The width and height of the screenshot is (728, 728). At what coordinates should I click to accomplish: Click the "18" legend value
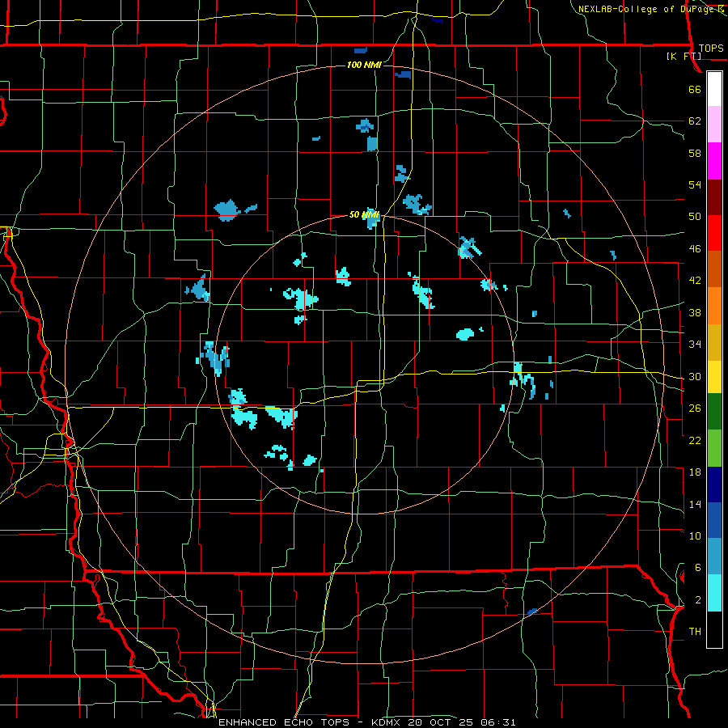coord(695,472)
